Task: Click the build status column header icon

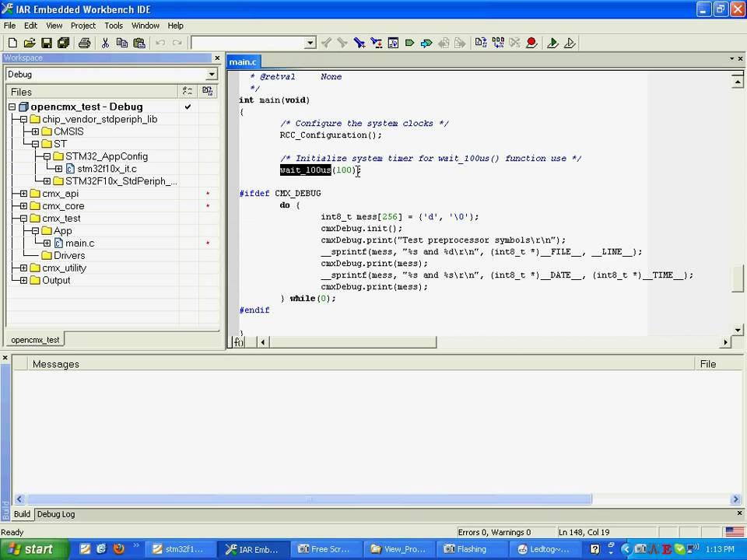Action: [207, 92]
